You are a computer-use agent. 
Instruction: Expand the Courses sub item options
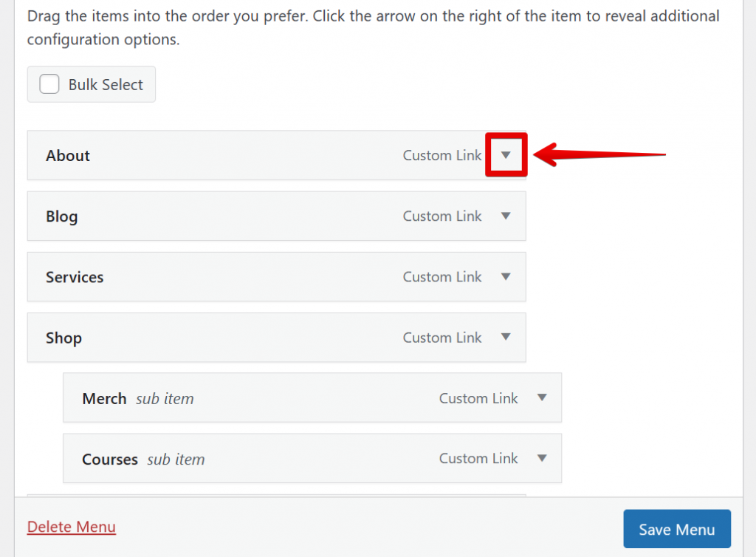tap(541, 458)
